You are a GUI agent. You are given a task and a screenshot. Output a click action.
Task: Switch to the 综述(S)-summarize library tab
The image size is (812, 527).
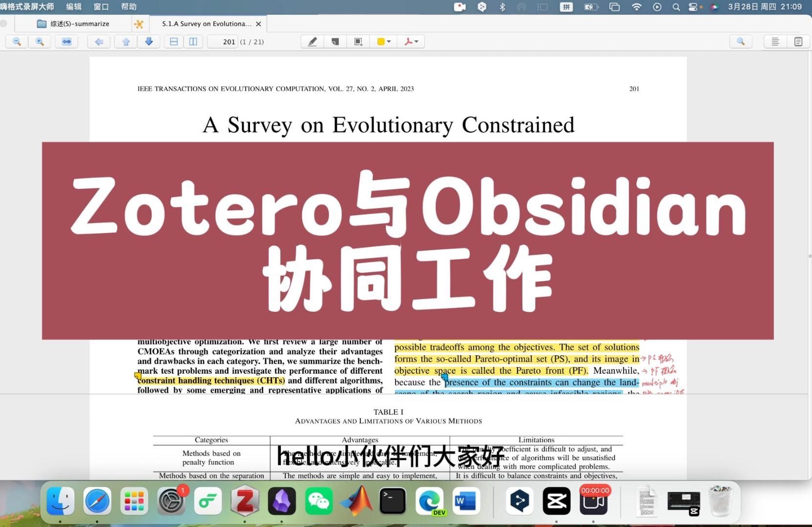point(73,23)
